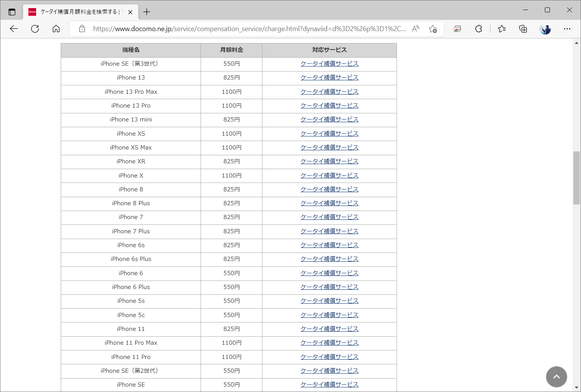This screenshot has height=392, width=581.
Task: Select the ケータイ補償月額料金を検索する tab
Action: click(80, 12)
